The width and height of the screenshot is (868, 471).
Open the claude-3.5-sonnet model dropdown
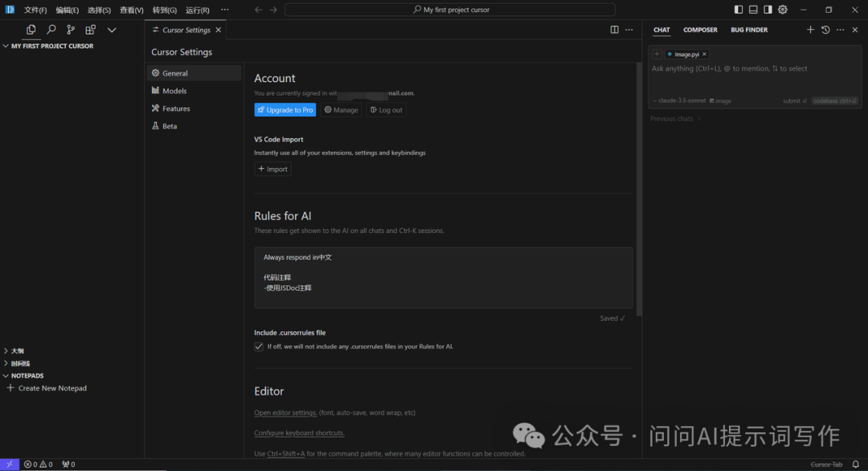(x=679, y=100)
